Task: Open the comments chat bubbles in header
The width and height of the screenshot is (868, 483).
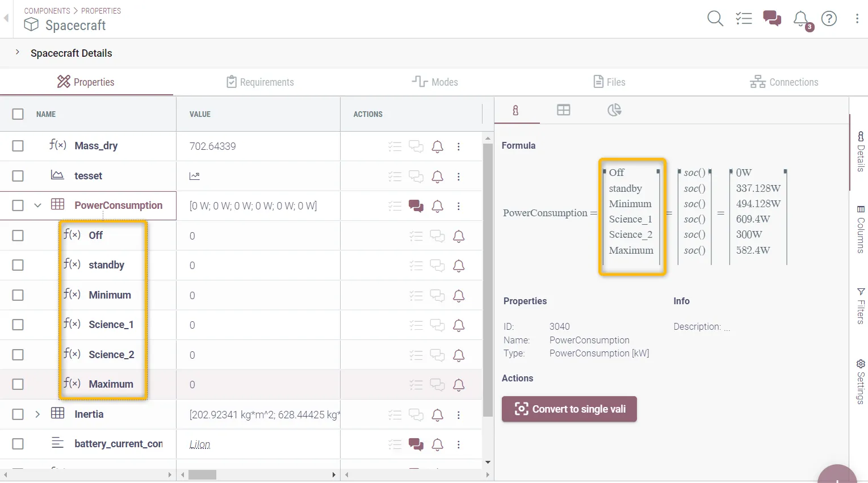Action: [x=771, y=19]
